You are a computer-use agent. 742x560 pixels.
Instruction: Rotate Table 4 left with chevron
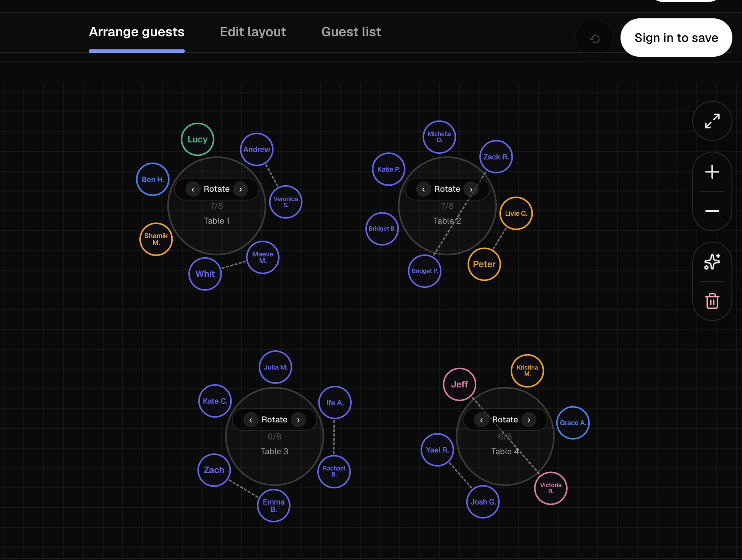482,420
